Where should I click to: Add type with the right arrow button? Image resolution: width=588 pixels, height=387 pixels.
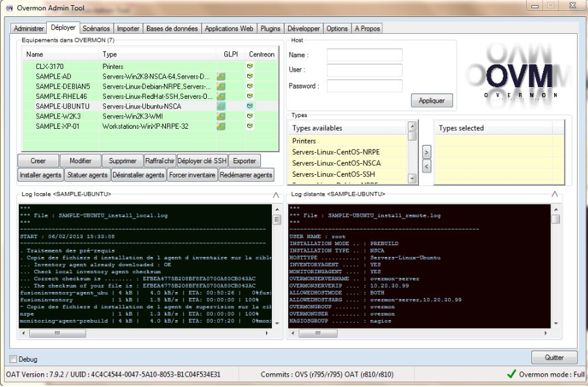[x=427, y=152]
